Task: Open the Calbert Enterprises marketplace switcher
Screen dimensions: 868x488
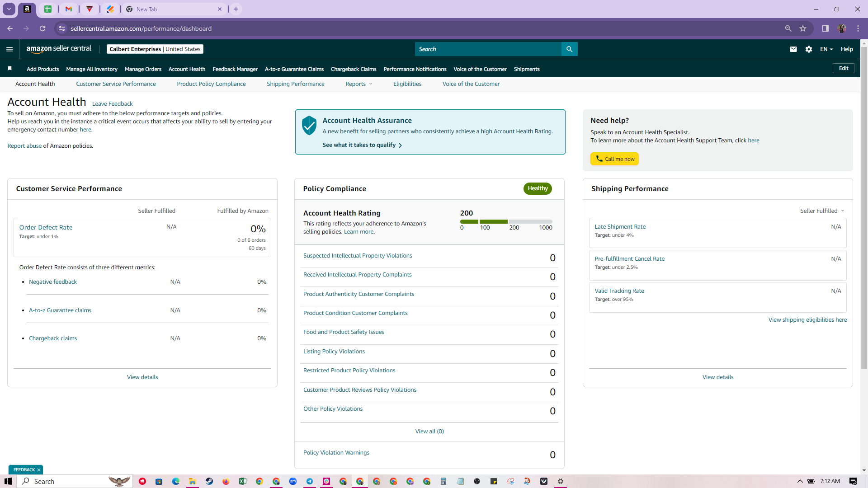Action: point(155,49)
